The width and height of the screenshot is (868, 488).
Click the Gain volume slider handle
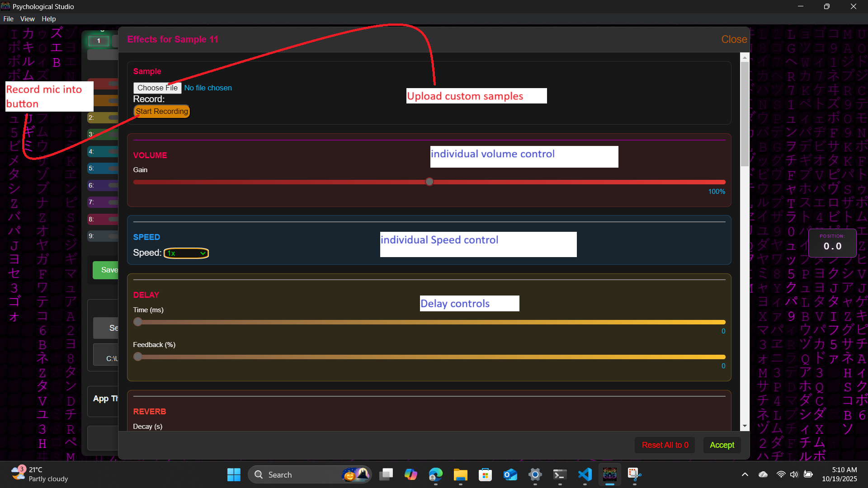point(429,182)
